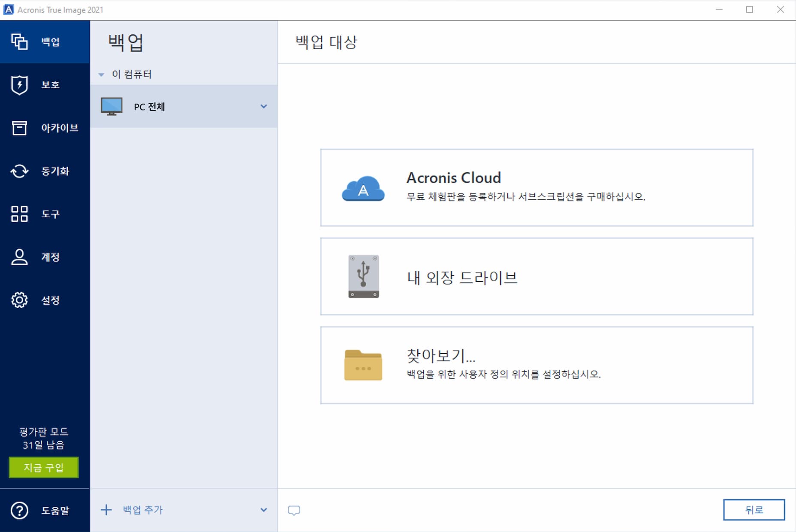Choose 내 외장 드라이브 as destination
Screen dimensions: 796x532
pos(537,277)
